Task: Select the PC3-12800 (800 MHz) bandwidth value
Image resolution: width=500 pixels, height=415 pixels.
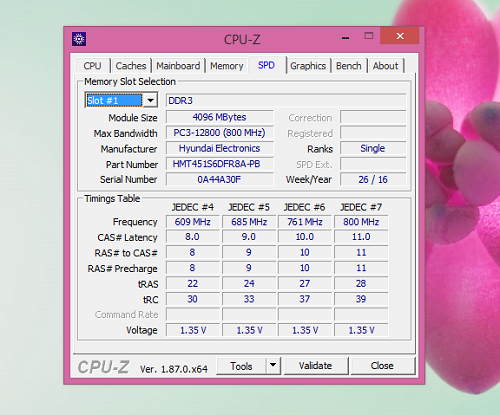Action: [x=219, y=133]
